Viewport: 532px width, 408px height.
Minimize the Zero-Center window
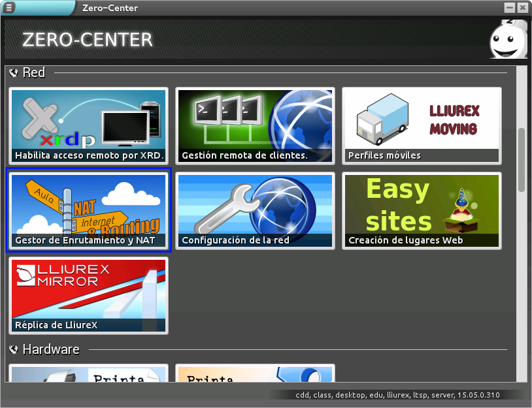click(x=510, y=8)
